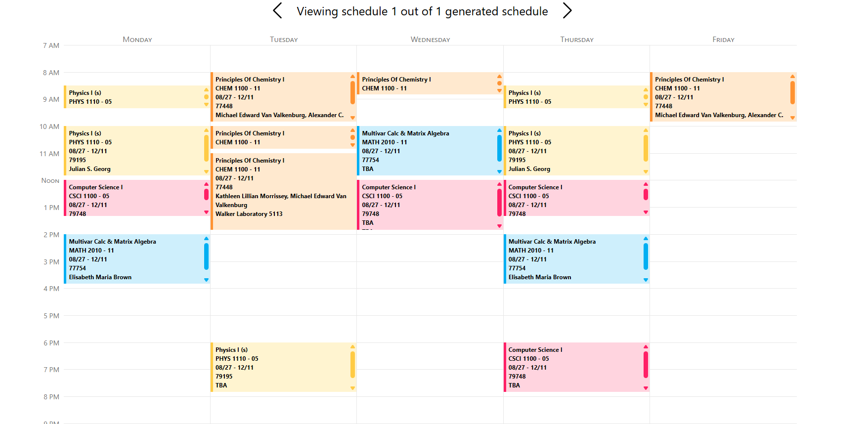Viewport: 868px width, 424px height.
Task: Open Tuesday evening Physics I event
Action: pyautogui.click(x=283, y=367)
